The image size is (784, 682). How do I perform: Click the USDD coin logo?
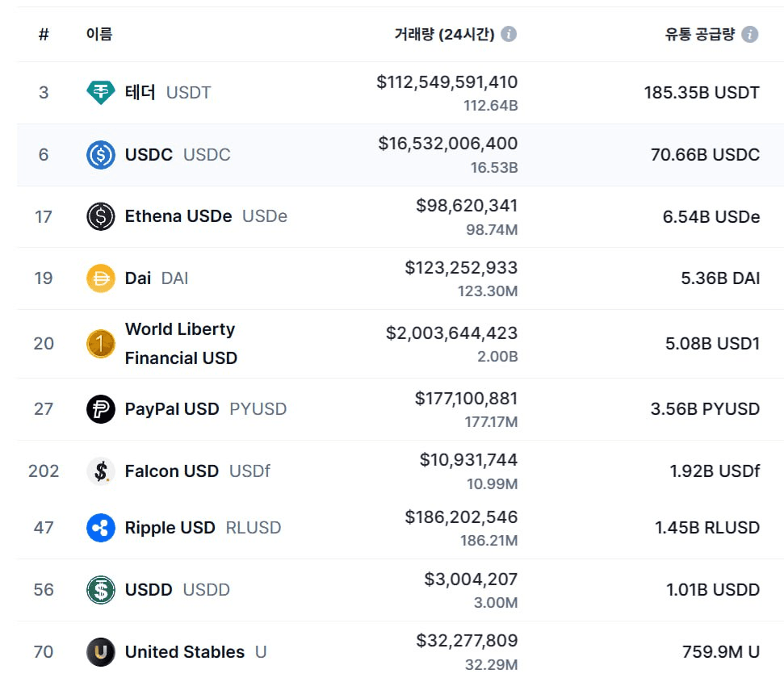coord(101,590)
